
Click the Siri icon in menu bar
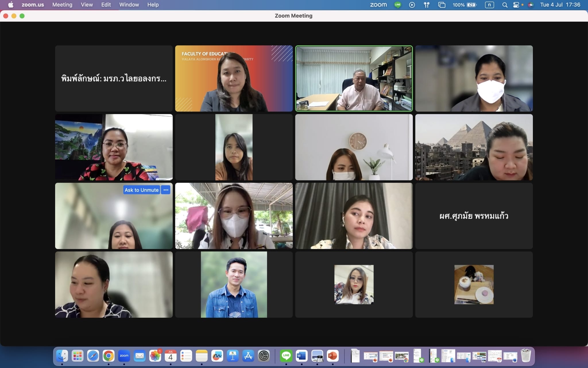coord(531,5)
